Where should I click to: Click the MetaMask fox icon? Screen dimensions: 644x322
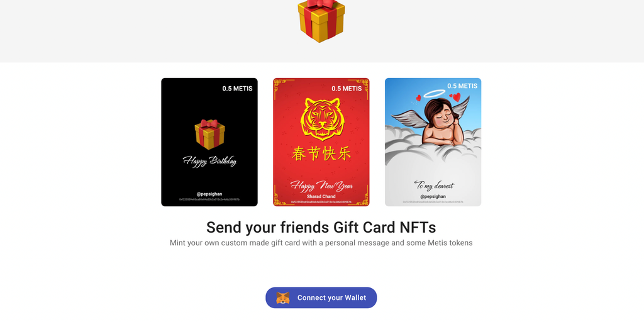click(282, 297)
